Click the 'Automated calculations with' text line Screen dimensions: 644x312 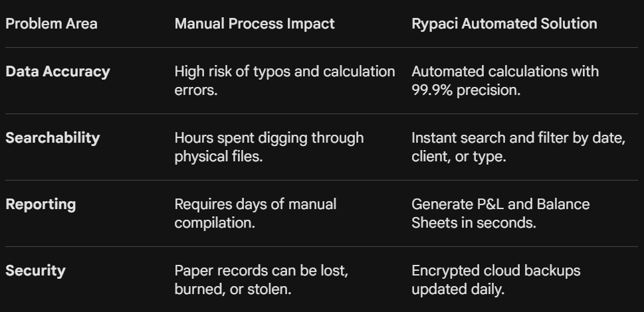(505, 72)
